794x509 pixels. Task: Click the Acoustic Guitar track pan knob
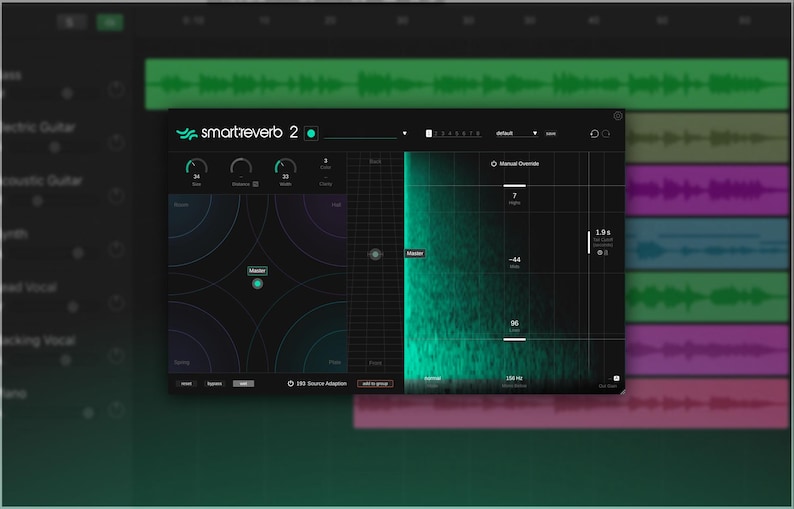116,195
